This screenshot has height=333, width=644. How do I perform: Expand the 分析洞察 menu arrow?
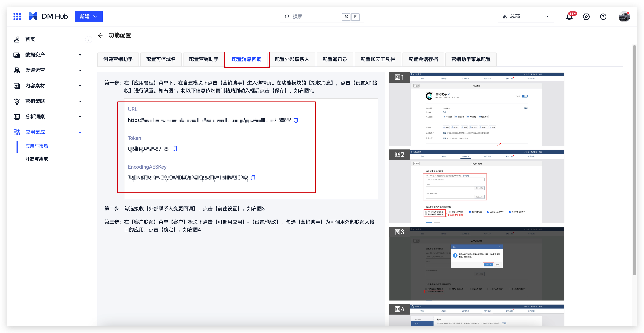(80, 117)
